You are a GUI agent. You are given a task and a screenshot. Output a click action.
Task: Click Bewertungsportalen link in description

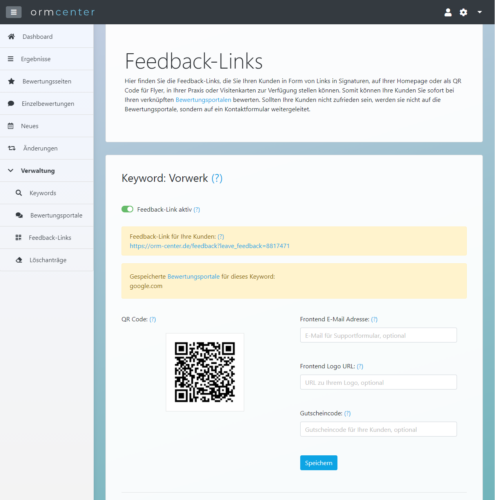203,100
